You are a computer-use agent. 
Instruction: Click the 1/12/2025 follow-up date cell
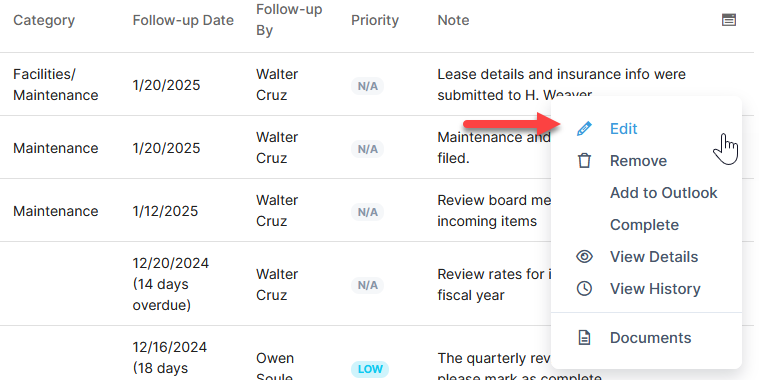point(165,211)
